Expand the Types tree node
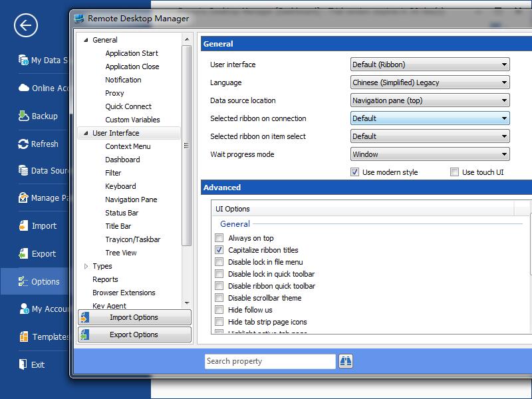Viewport: 532px width, 399px height. tap(86, 267)
